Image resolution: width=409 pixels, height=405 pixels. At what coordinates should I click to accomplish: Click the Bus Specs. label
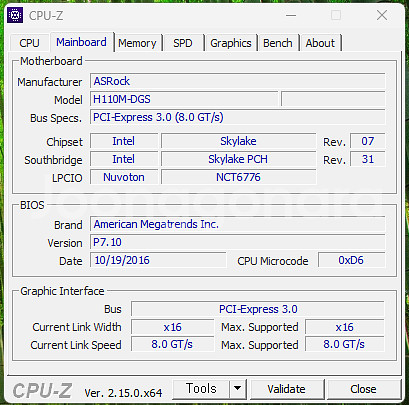pos(56,118)
